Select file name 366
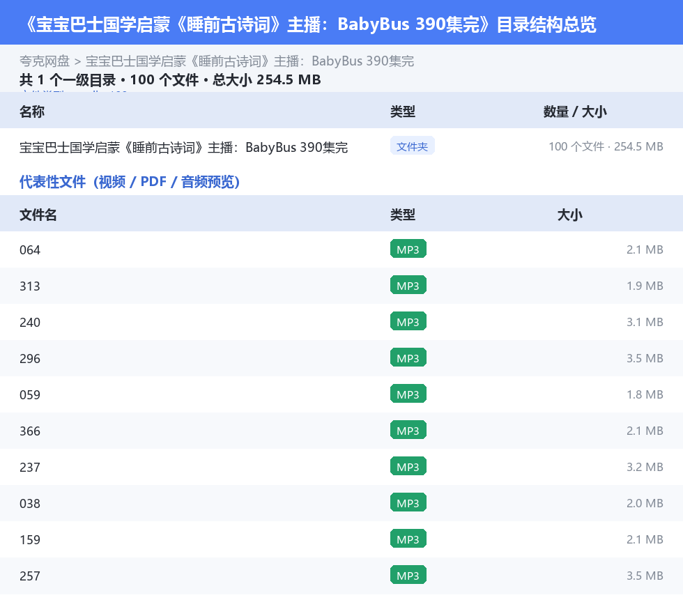Viewport: 683px width, 616px height. [29, 431]
